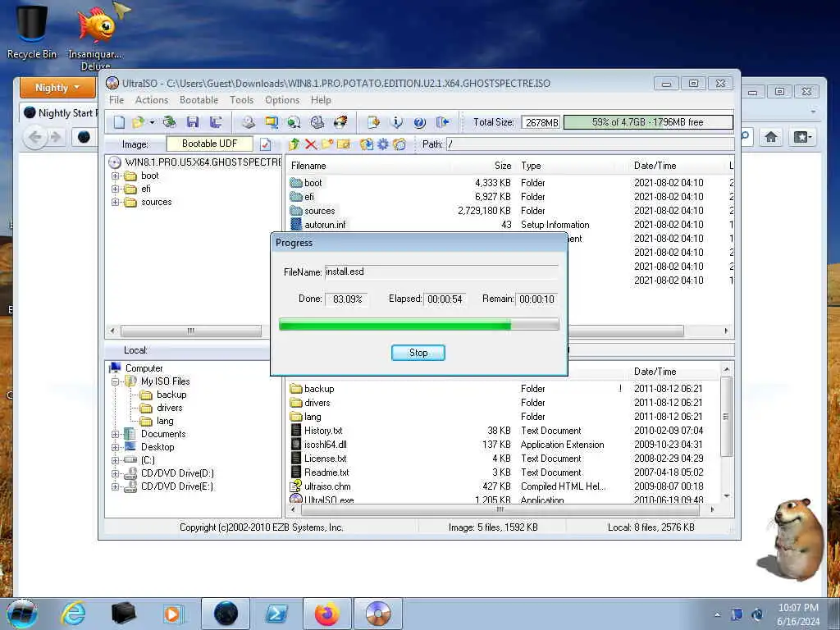Expand the CD/DVD Drive(E:) node
This screenshot has width=840, height=630.
click(115, 487)
